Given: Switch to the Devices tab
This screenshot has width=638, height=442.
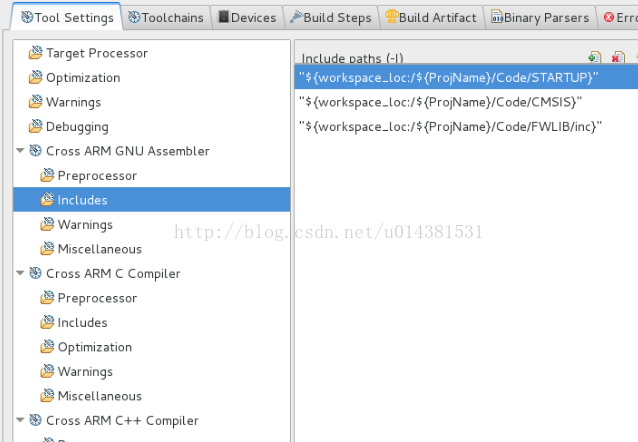Looking at the screenshot, I should (246, 17).
